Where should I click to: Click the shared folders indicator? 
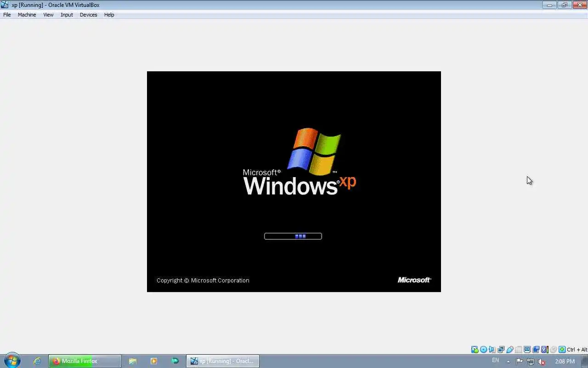519,350
